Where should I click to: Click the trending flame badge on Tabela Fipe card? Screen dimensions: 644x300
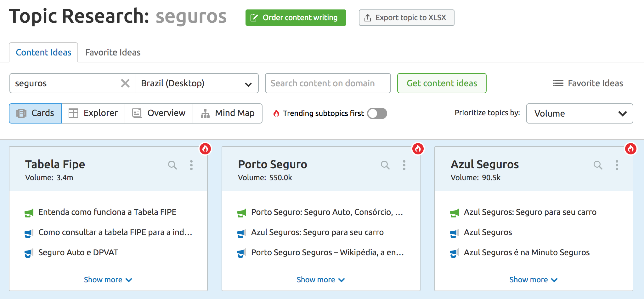coord(205,148)
